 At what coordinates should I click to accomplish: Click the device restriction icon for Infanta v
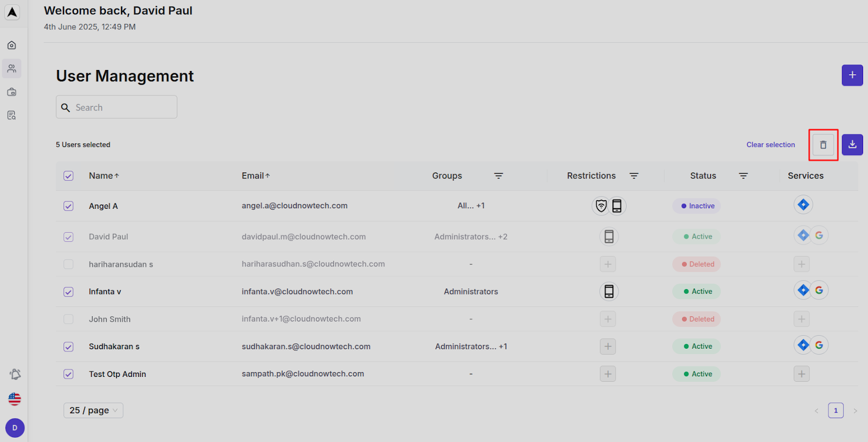point(609,291)
